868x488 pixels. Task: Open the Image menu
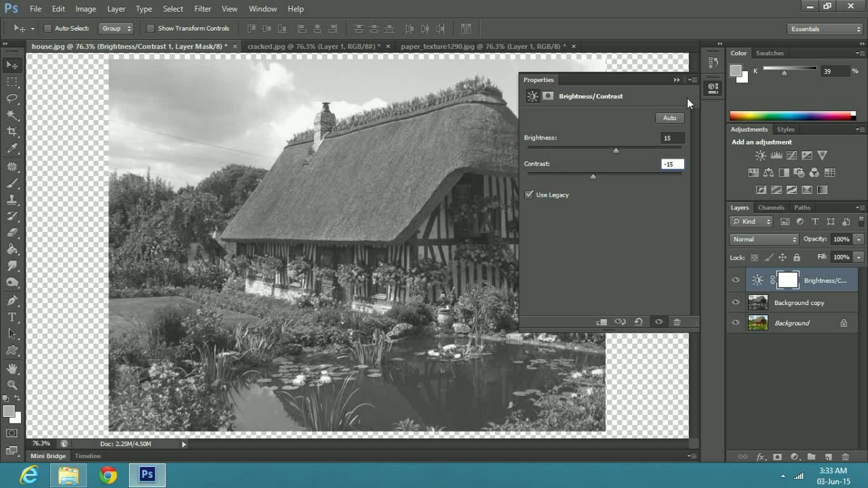85,9
